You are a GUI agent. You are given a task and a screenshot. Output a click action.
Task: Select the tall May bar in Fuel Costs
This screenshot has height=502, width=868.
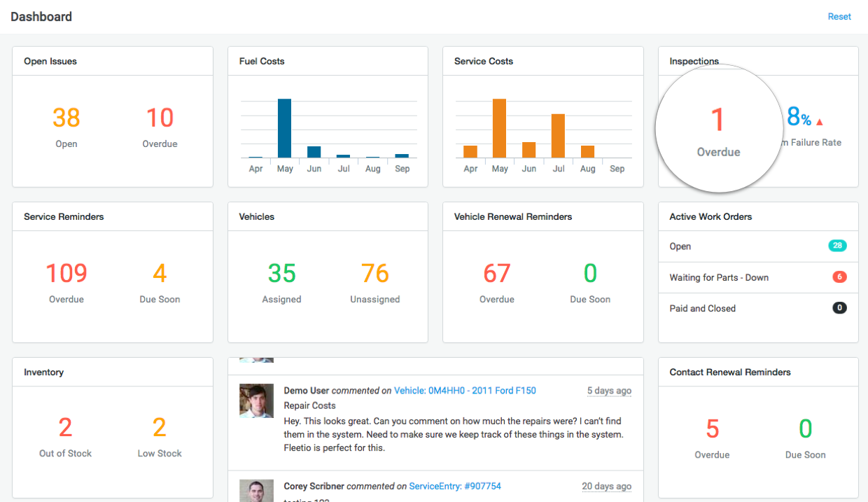tap(284, 130)
